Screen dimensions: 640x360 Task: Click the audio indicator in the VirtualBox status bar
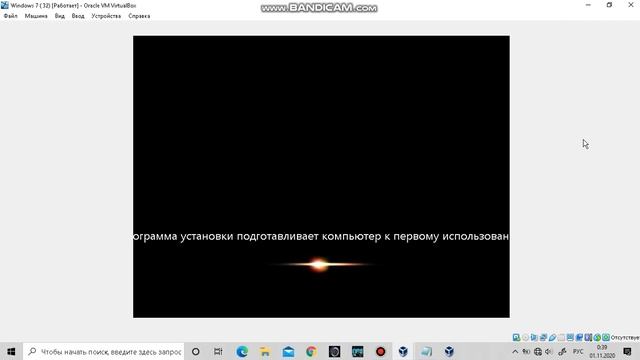coord(534,337)
